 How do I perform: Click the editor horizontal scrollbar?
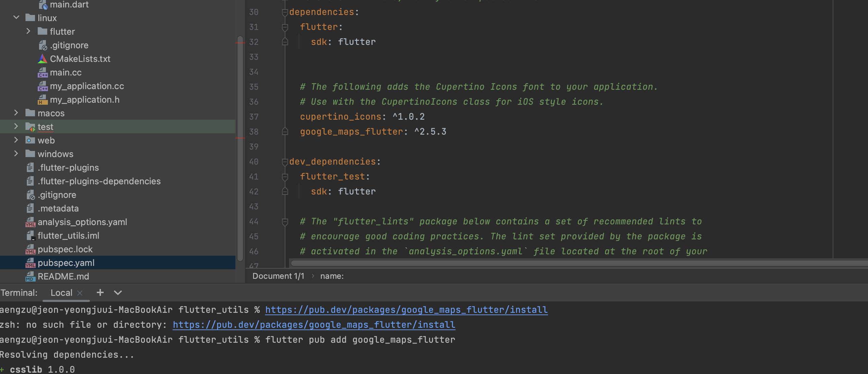pyautogui.click(x=579, y=263)
